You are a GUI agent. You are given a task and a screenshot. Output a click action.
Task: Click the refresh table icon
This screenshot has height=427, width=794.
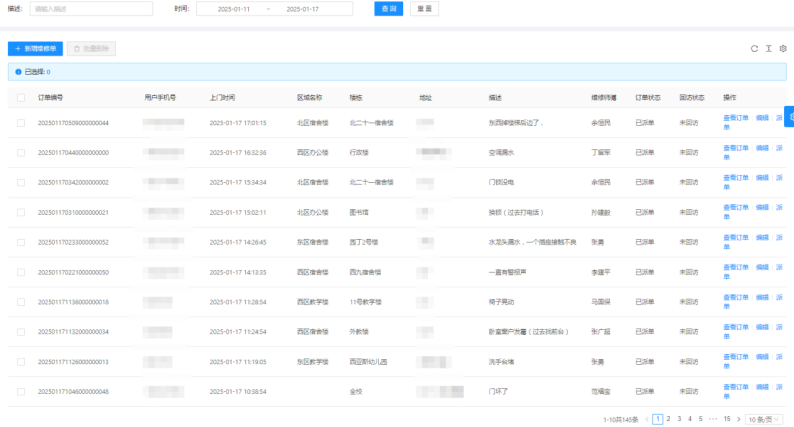point(755,48)
